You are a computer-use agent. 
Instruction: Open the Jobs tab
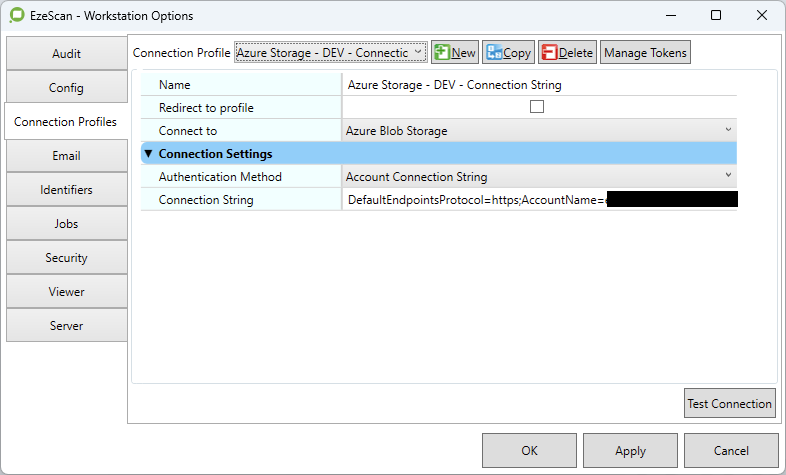[x=66, y=224]
